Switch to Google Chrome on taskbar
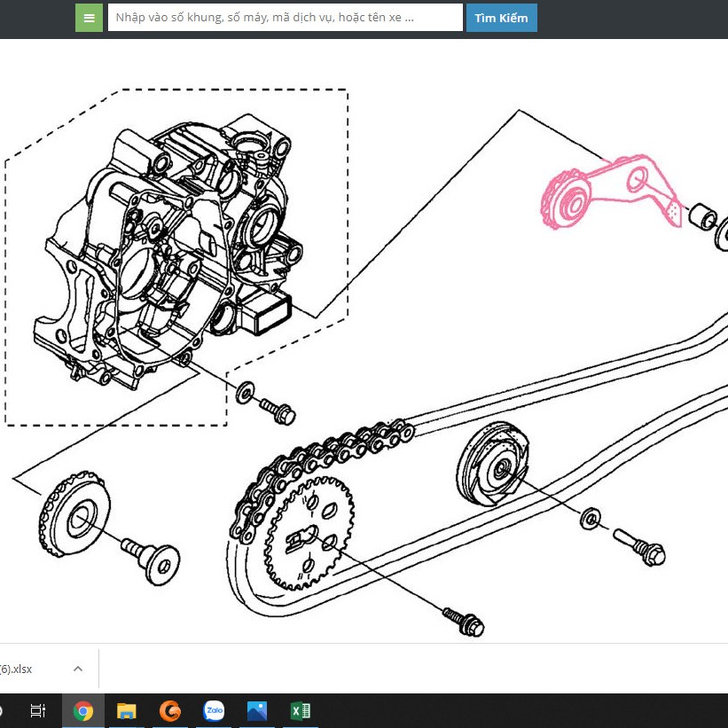Screen dimensions: 728x728 coord(83,710)
